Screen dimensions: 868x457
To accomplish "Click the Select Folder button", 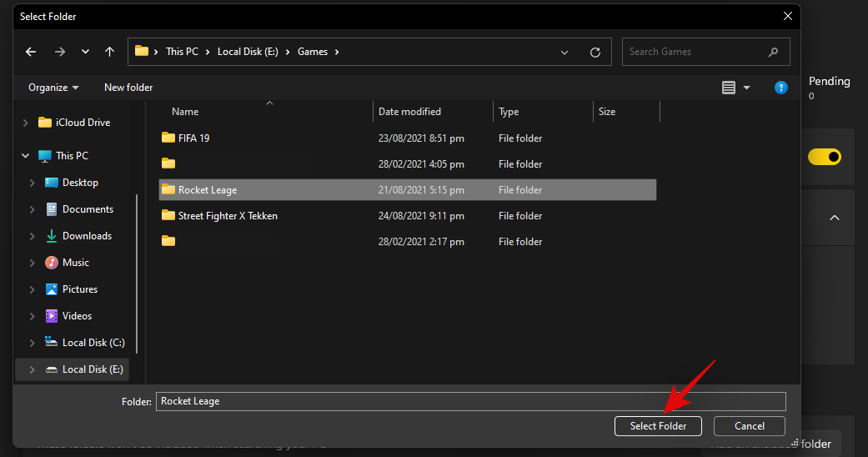I will (658, 426).
